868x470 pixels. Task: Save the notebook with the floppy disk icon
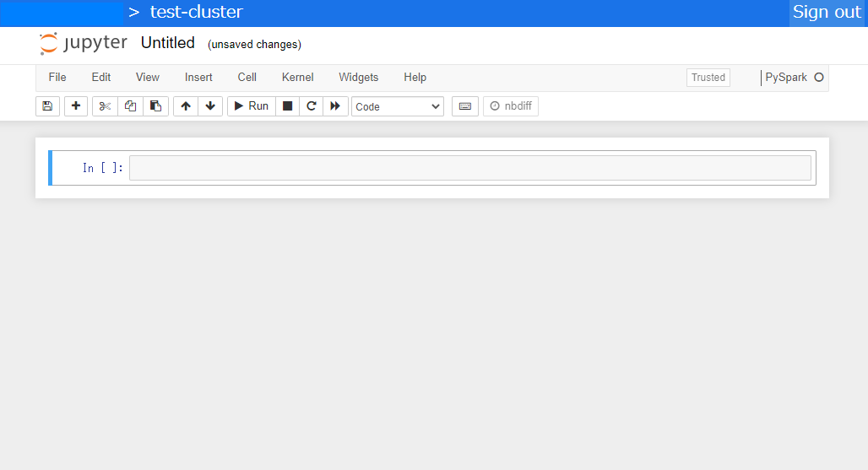click(x=47, y=106)
